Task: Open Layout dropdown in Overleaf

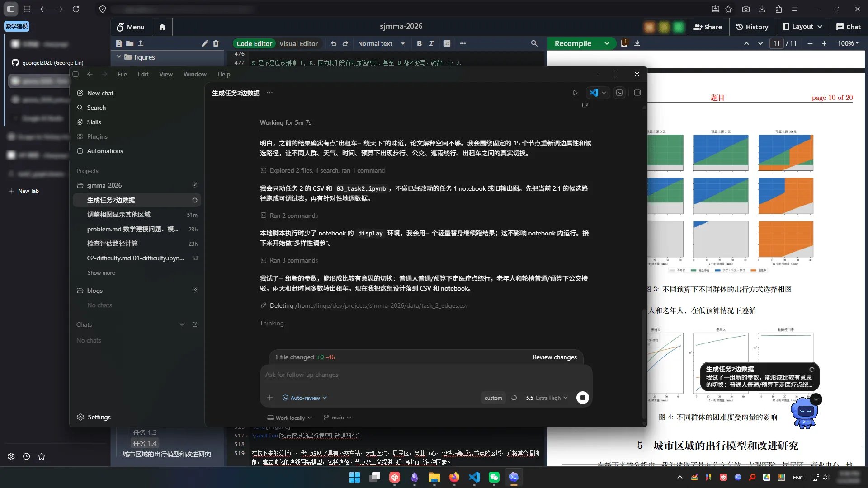Action: (802, 27)
